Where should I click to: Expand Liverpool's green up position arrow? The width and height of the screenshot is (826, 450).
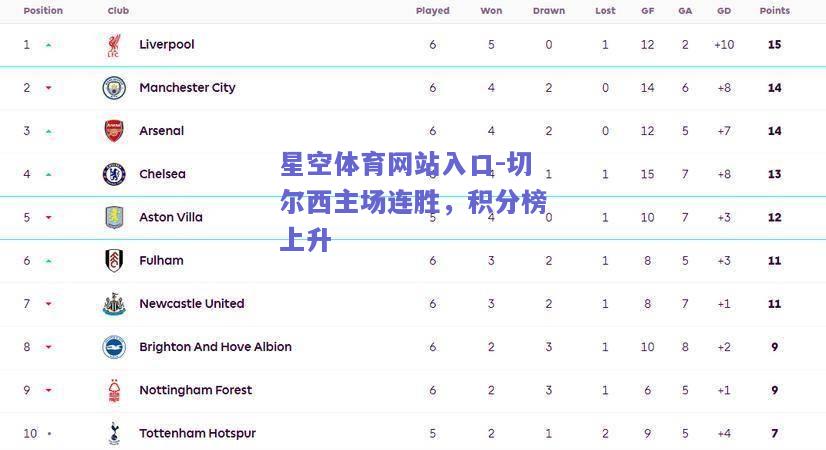(48, 45)
